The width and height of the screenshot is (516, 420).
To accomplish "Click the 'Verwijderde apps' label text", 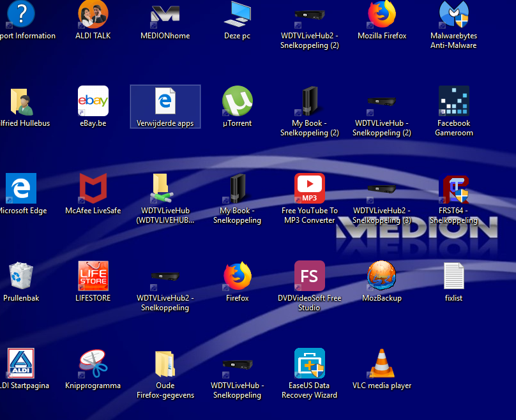I will coord(165,123).
